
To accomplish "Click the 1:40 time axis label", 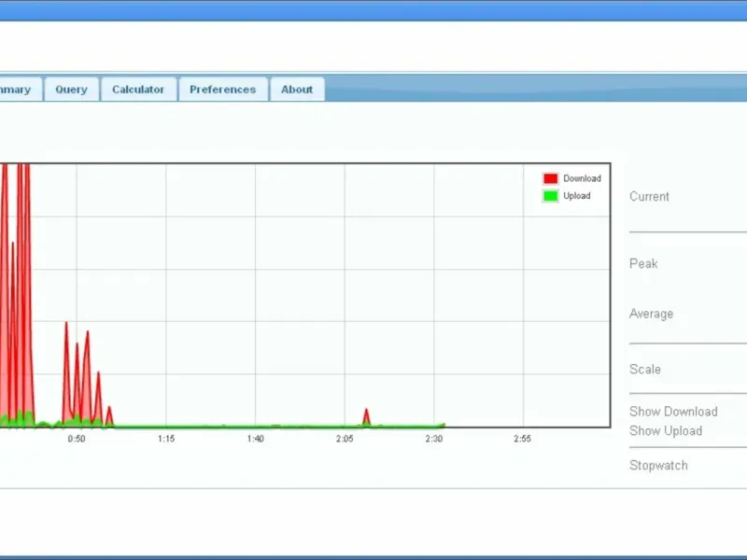I will [255, 439].
